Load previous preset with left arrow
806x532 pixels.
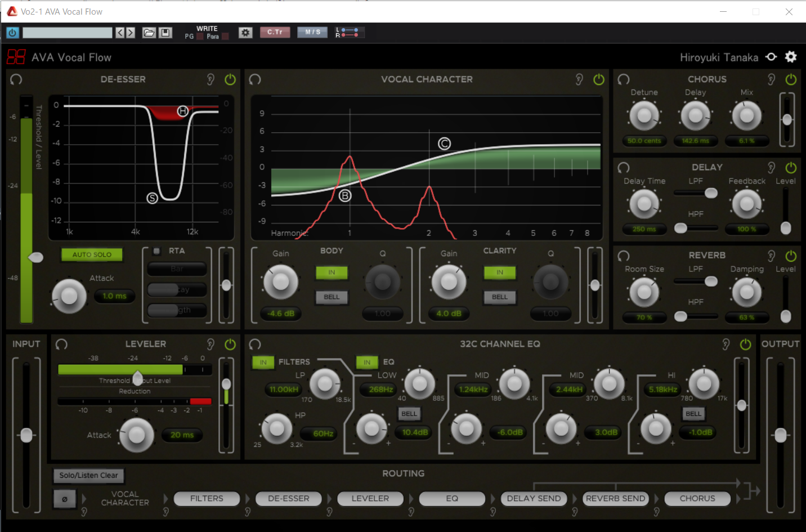[x=120, y=33]
